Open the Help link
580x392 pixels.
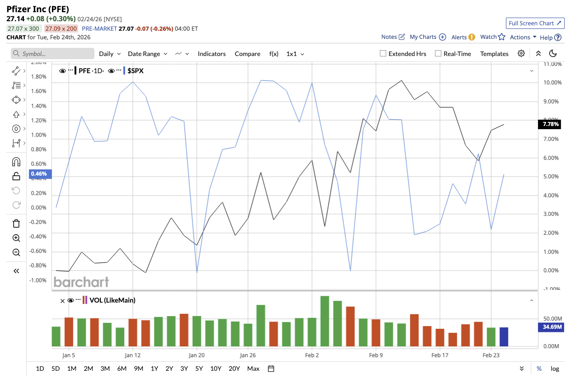[551, 37]
